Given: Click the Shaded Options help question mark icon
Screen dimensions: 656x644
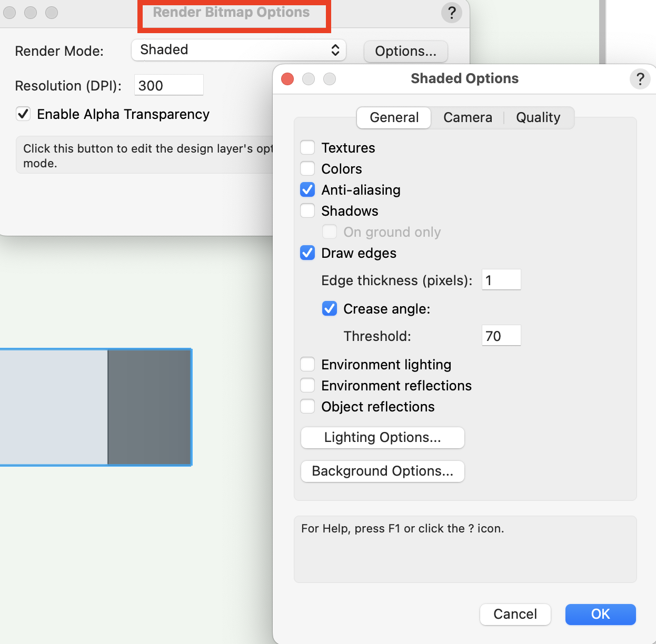Looking at the screenshot, I should coord(640,79).
